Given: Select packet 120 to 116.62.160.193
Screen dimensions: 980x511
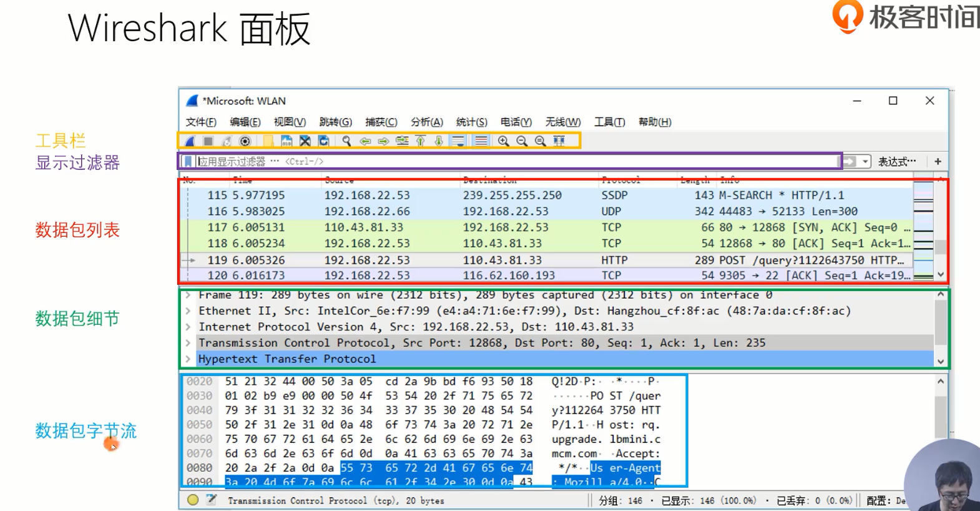Looking at the screenshot, I should 547,275.
